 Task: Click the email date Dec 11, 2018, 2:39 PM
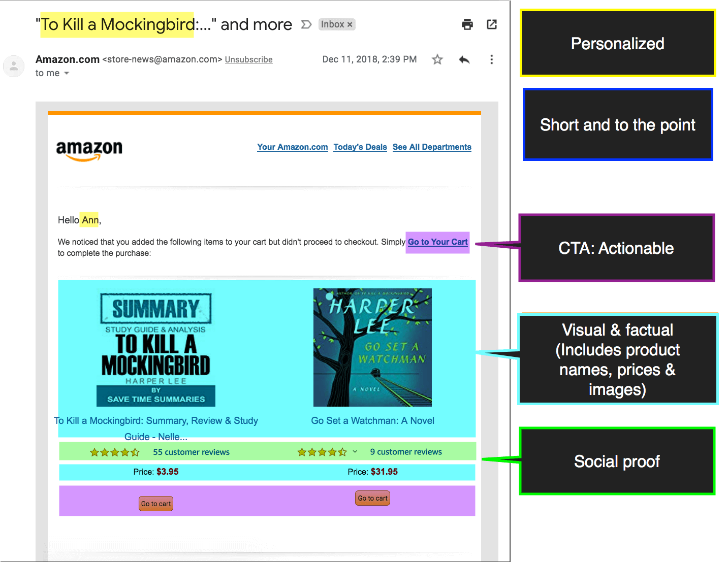click(x=370, y=59)
